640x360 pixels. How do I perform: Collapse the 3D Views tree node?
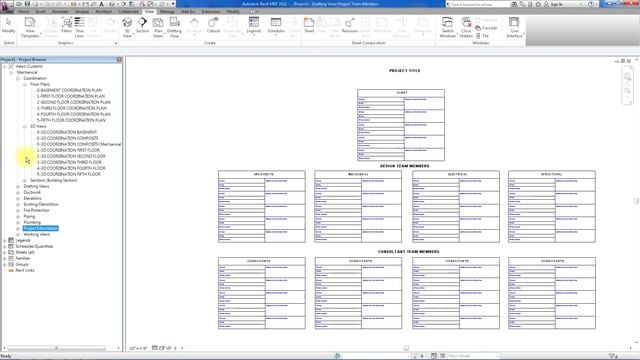pos(24,127)
